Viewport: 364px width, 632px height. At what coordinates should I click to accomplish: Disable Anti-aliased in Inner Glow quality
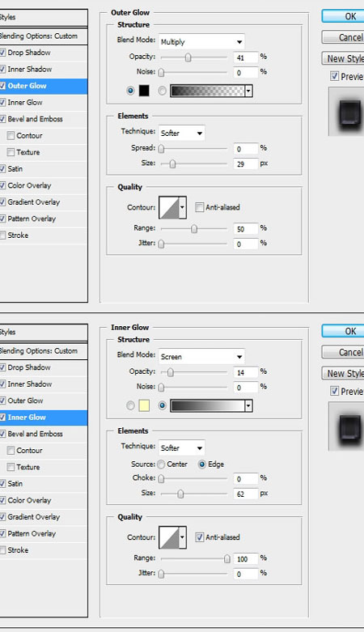200,537
